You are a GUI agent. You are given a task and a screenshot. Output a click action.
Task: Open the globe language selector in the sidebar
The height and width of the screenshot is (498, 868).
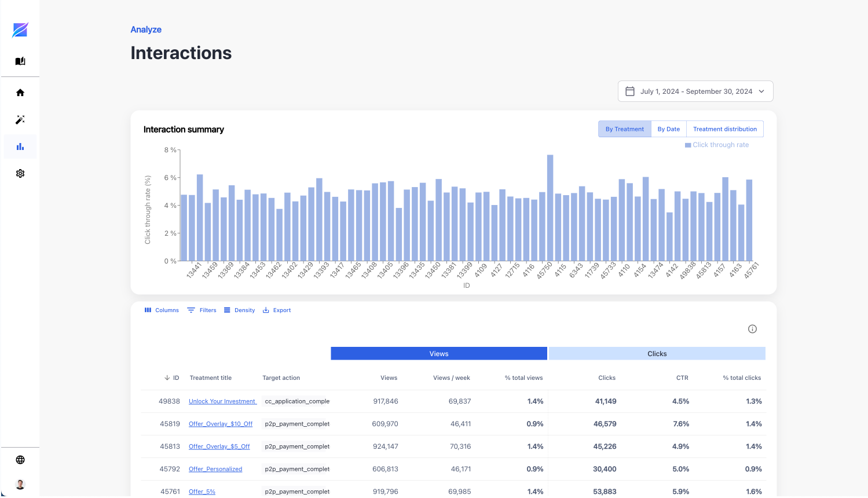[20, 460]
